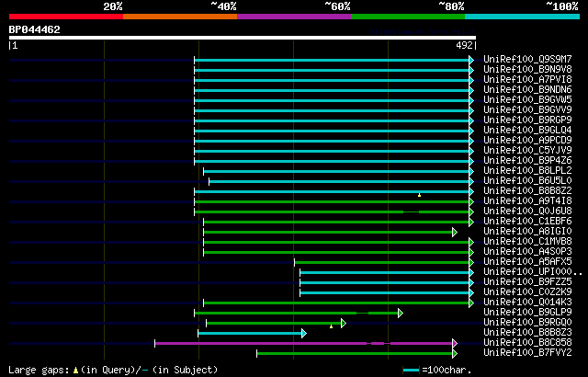Click the UniRef100_B9P4Z6 label
The image size is (588, 377).
click(x=527, y=161)
